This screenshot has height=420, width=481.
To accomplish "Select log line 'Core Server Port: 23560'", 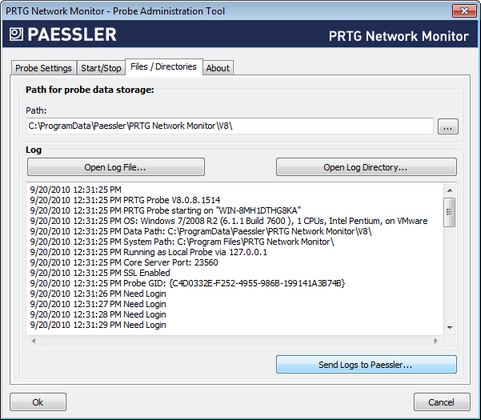I will click(124, 262).
